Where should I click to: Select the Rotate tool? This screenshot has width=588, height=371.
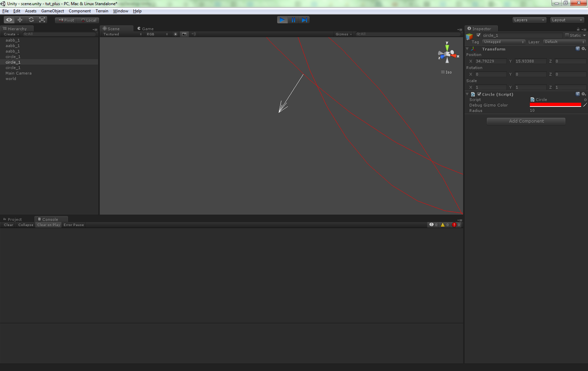point(31,20)
